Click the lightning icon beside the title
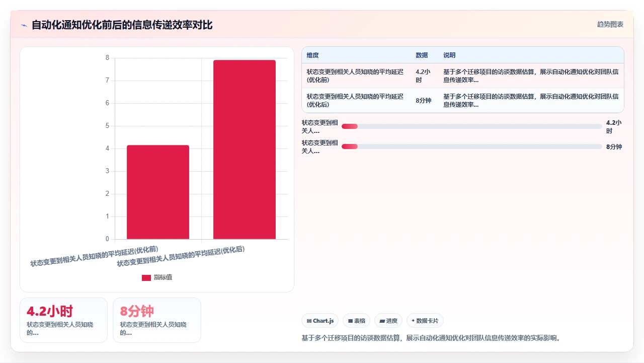644x363 pixels. 24,25
